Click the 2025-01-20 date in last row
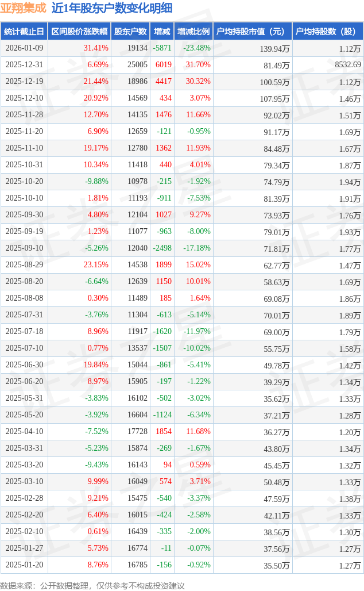Image resolution: width=364 pixels, height=591 pixels. coord(24,565)
